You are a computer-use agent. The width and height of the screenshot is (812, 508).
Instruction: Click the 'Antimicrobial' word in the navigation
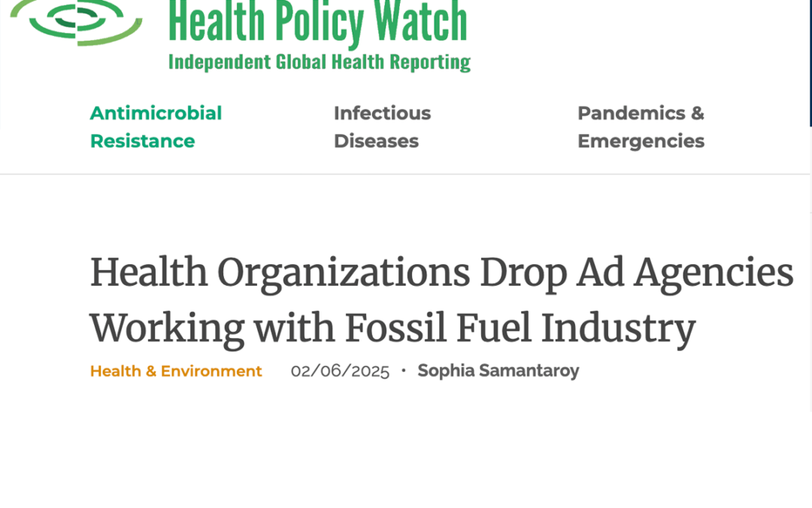pos(156,113)
